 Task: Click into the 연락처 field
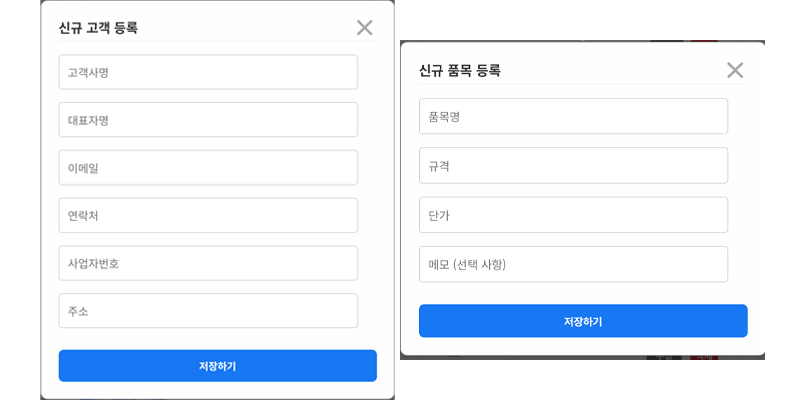click(x=208, y=215)
